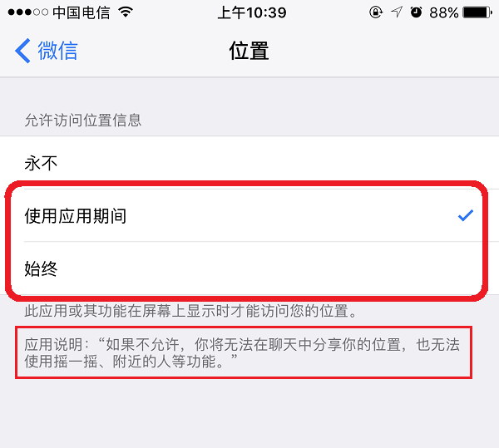
Task: Select the 始终 location option
Action: (249, 268)
